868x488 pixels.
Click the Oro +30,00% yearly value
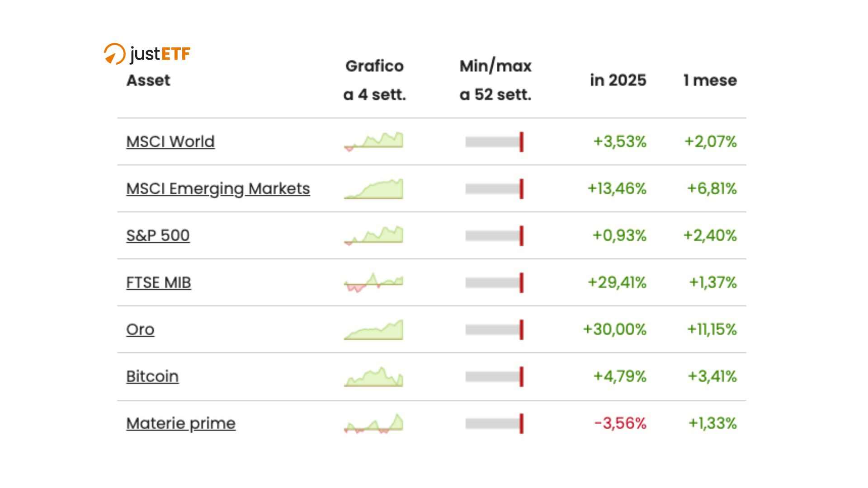[615, 330]
